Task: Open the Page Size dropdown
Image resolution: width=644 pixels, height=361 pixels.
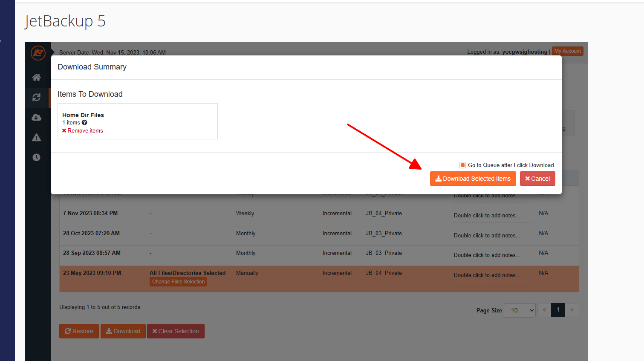Action: pos(520,310)
